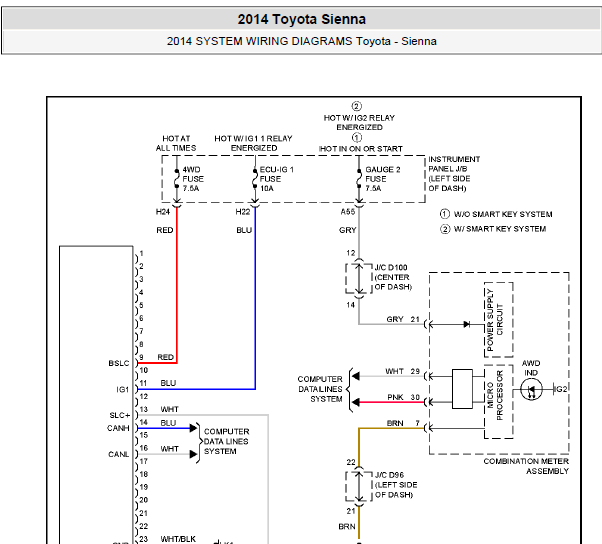Click the CANL terminal label
This screenshot has width=602, height=544.
[x=118, y=454]
